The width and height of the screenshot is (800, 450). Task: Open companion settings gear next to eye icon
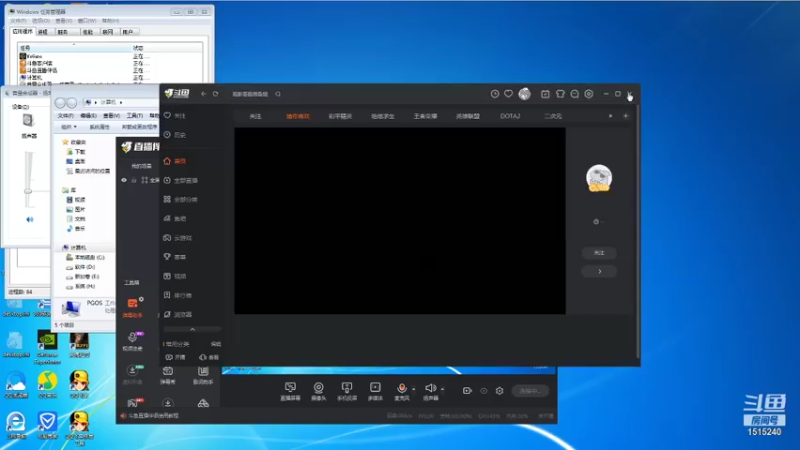point(499,391)
